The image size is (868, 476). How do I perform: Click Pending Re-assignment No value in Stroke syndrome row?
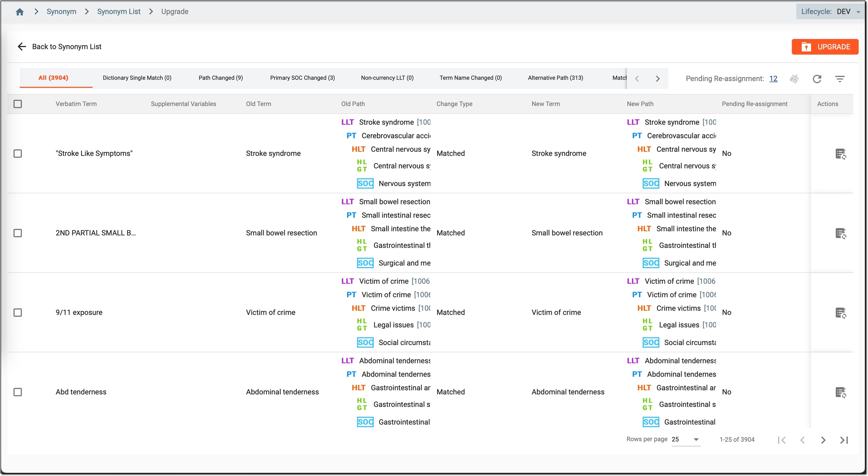click(x=726, y=153)
